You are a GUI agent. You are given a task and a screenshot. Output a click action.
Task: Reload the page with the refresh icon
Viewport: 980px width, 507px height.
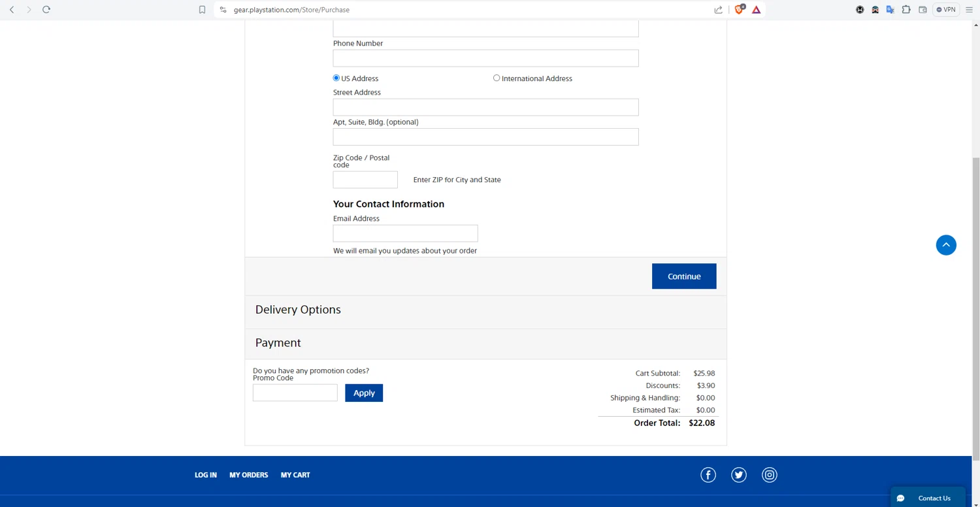point(46,10)
